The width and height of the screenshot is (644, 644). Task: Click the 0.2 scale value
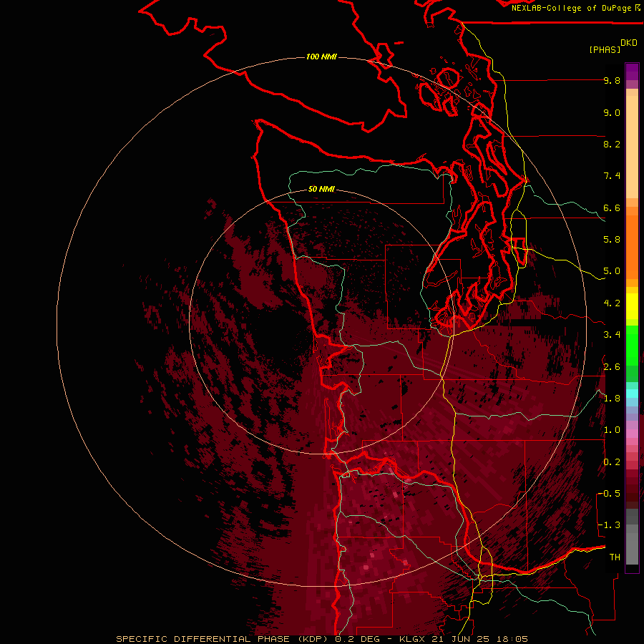(x=612, y=462)
